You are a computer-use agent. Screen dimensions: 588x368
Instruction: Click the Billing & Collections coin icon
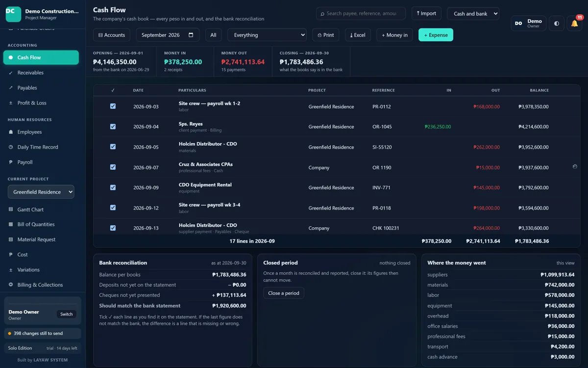point(11,285)
